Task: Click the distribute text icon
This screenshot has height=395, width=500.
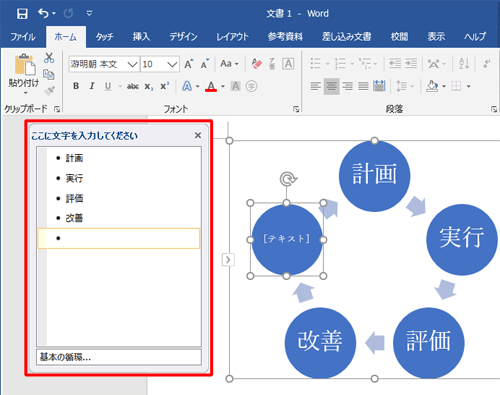Action: click(379, 86)
